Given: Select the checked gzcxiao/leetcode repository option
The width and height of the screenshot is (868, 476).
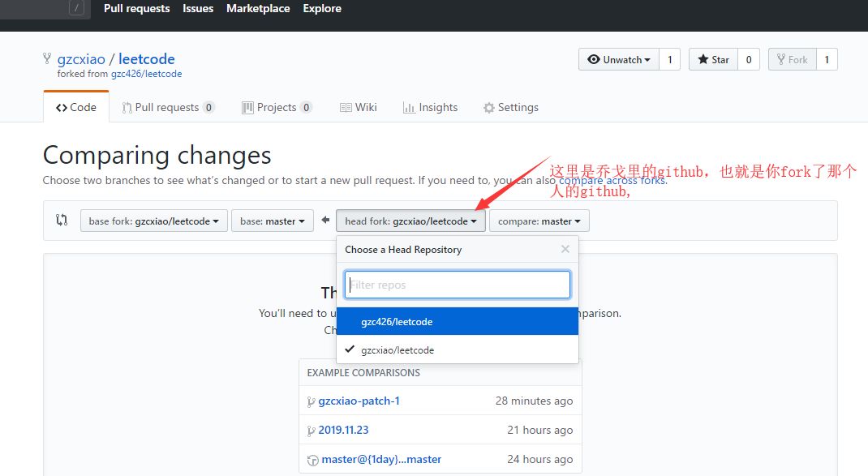Looking at the screenshot, I should tap(458, 349).
